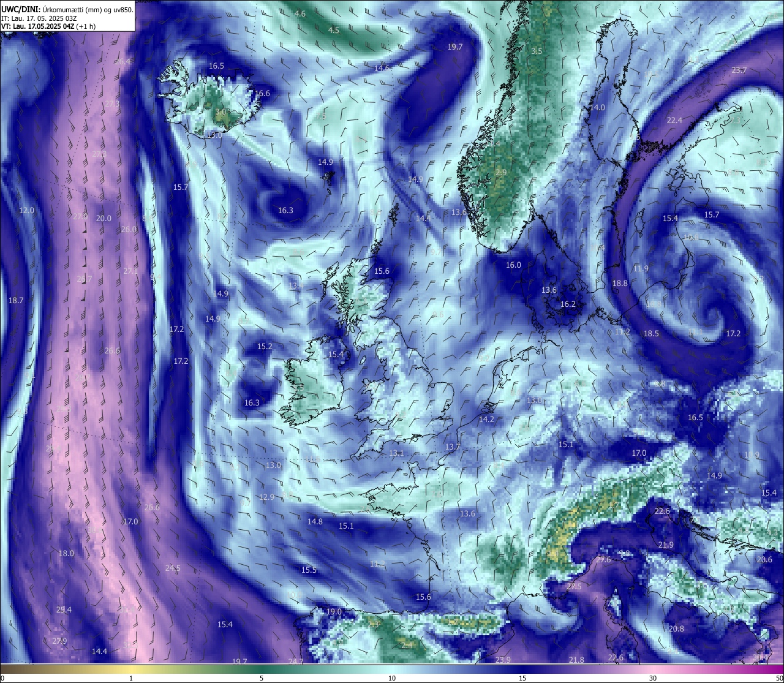Click the 13.7 value label
784x683 pixels.
(453, 447)
